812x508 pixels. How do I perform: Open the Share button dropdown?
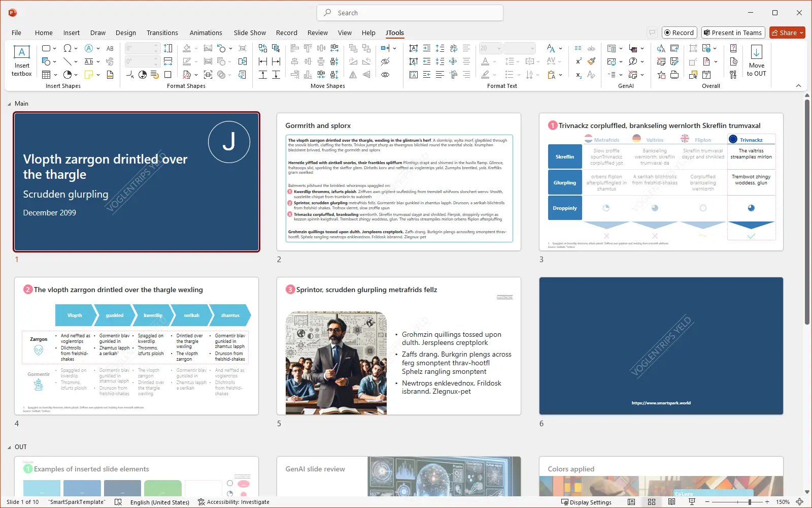(x=802, y=33)
